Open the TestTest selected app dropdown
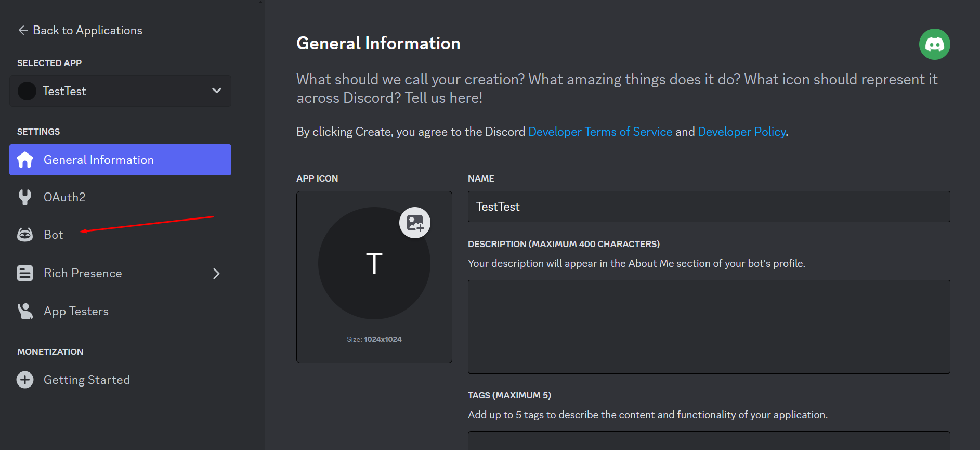This screenshot has width=980, height=450. [120, 91]
